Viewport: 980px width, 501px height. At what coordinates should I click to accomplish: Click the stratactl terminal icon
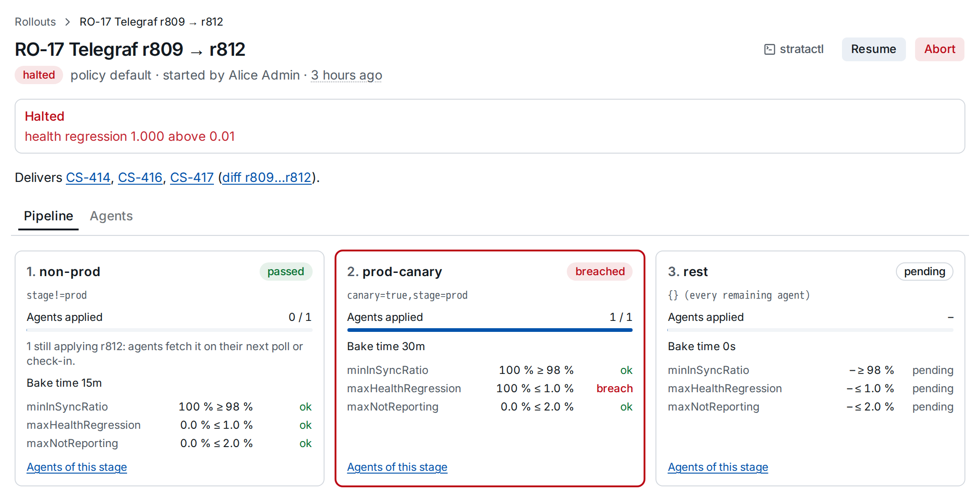(769, 49)
